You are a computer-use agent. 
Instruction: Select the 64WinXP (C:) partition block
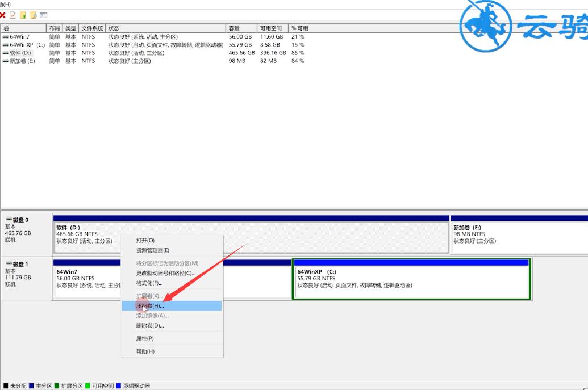coord(412,279)
